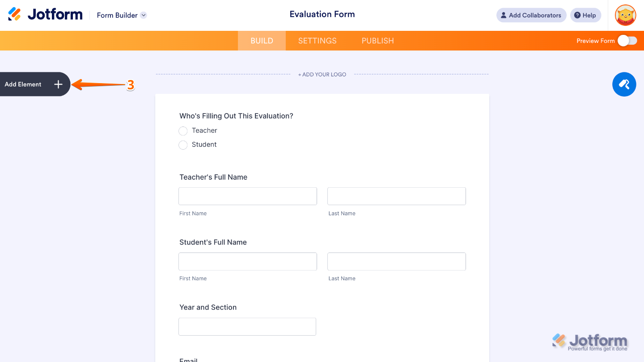Click the Add Collaborators person icon
The height and width of the screenshot is (362, 644).
pyautogui.click(x=504, y=15)
